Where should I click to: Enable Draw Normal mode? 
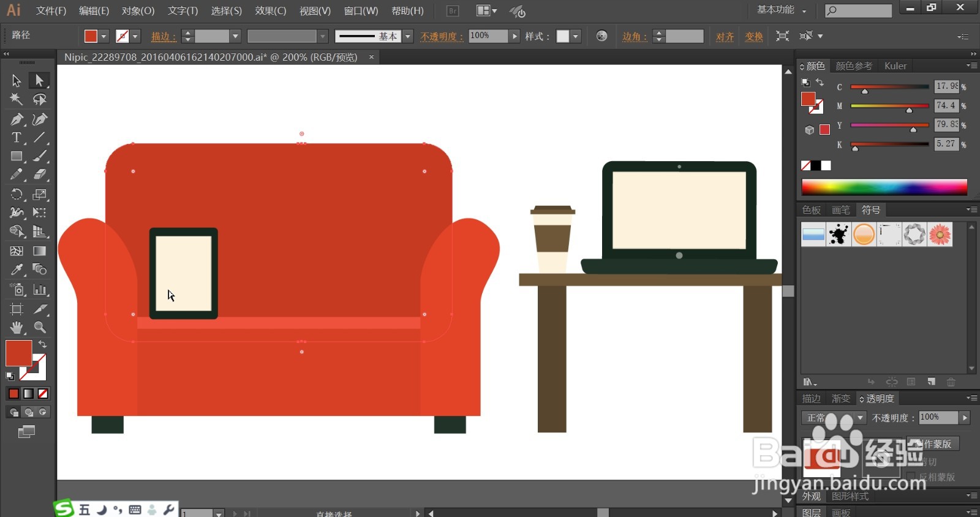13,412
